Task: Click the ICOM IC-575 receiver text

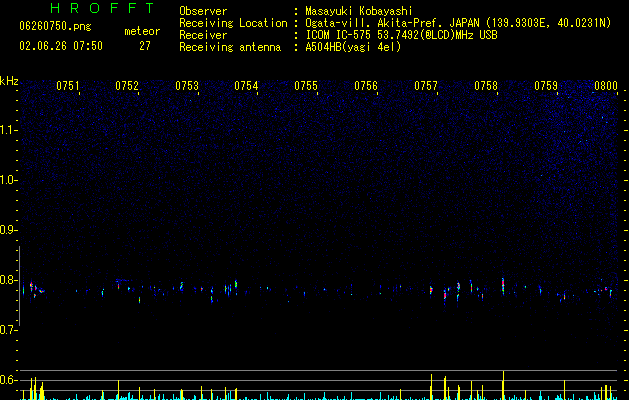Action: point(401,35)
